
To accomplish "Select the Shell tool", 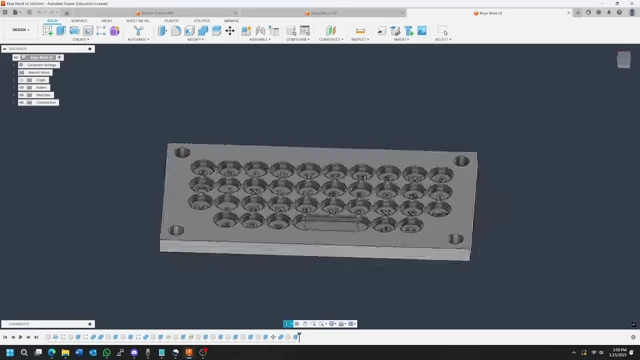I will coord(189,31).
